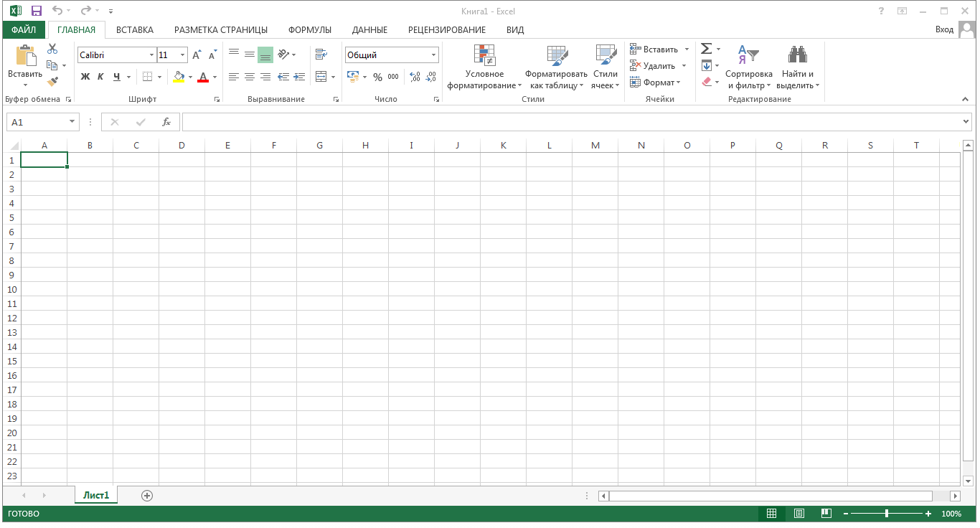Screen dimensions: 980x528
Task: Click the Insert Function fx icon
Action: click(x=166, y=122)
